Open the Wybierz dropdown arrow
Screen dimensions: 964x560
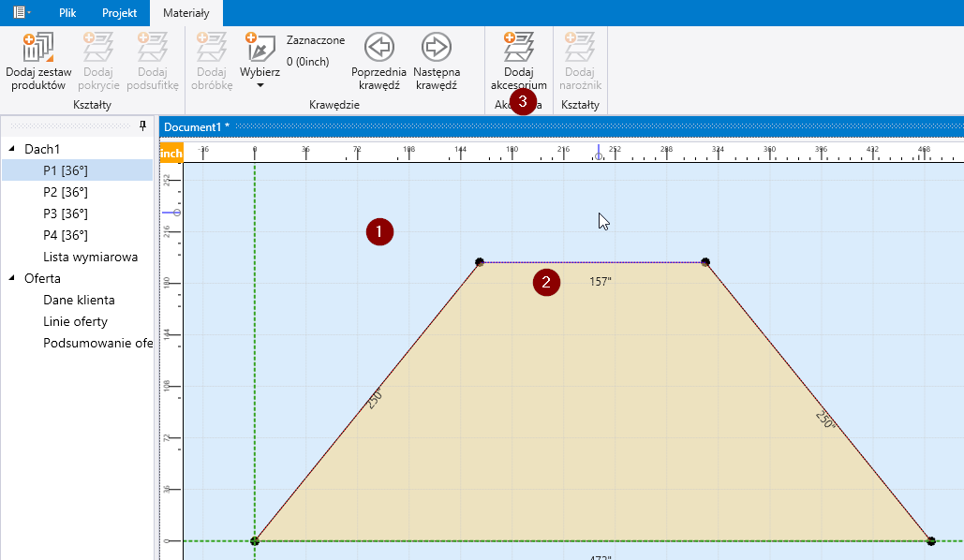point(260,86)
